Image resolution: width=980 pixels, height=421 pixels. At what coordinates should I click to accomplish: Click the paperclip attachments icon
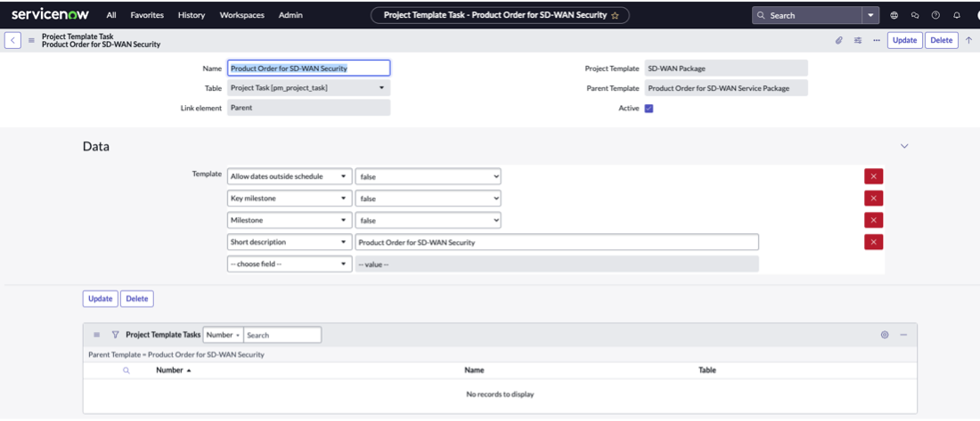click(x=838, y=41)
